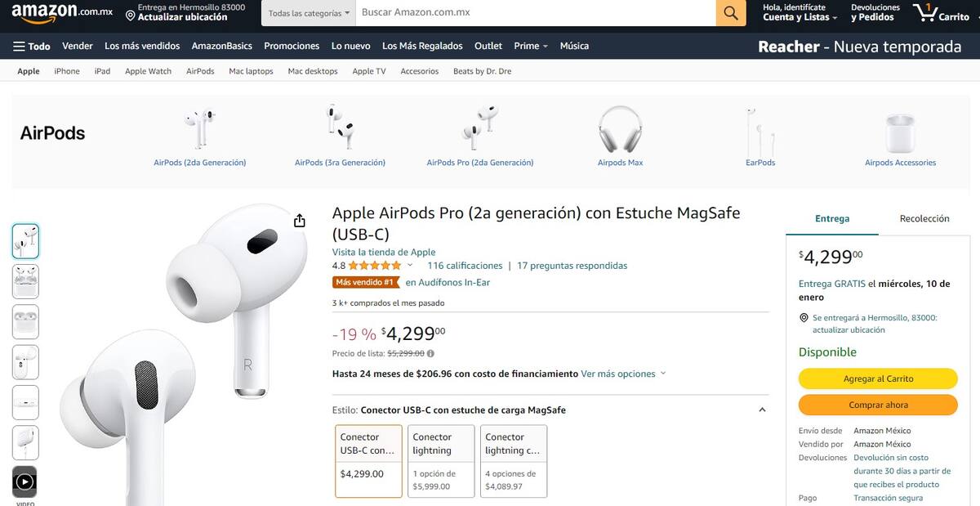Collapse the Estilo section chevron
980x506 pixels.
click(x=762, y=410)
